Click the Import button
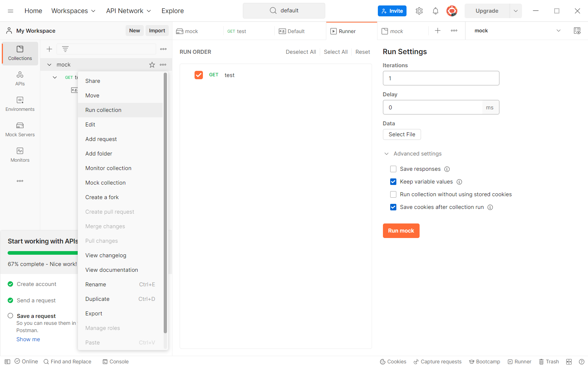 (x=157, y=31)
